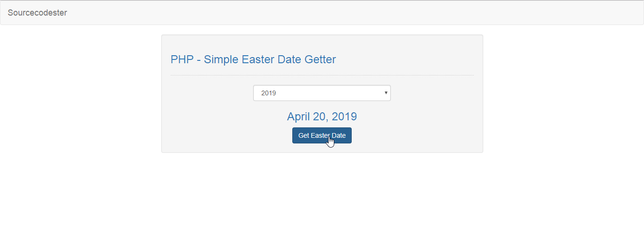Click the blank white area below the panel
644x243 pixels.
coord(322,198)
